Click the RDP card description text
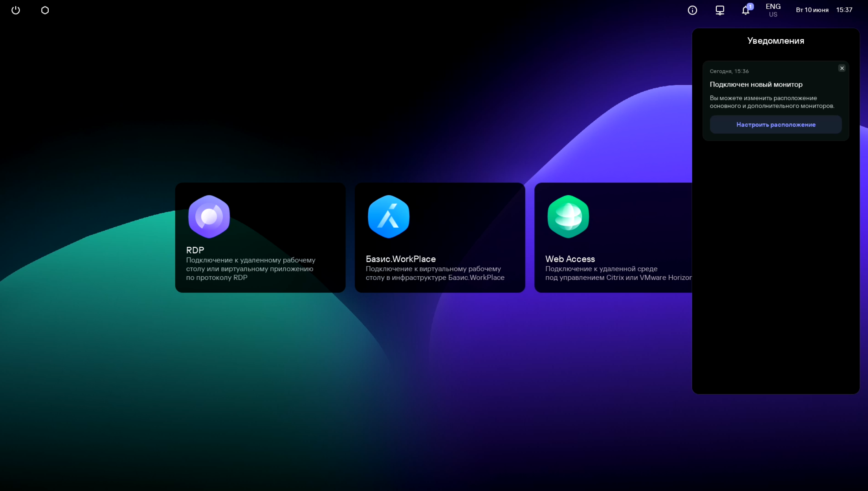The height and width of the screenshot is (491, 868). (250, 269)
